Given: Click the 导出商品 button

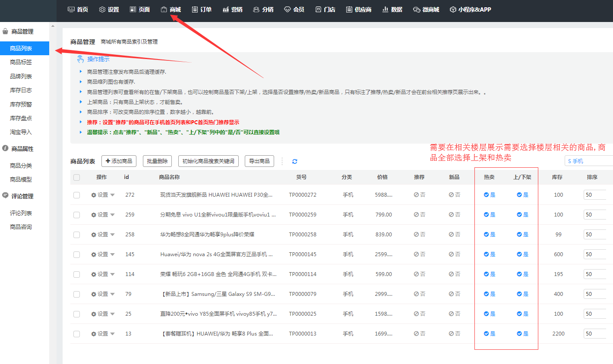Looking at the screenshot, I should (x=259, y=161).
